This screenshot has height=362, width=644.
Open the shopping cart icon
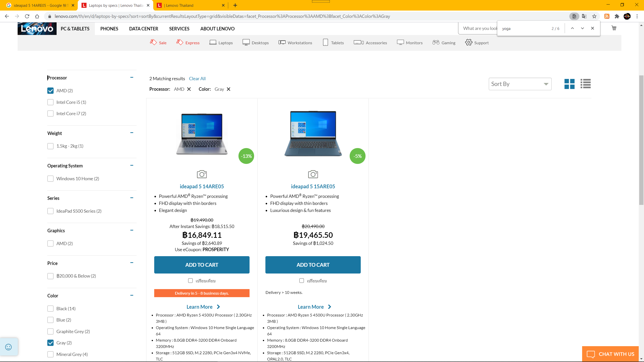(x=614, y=28)
